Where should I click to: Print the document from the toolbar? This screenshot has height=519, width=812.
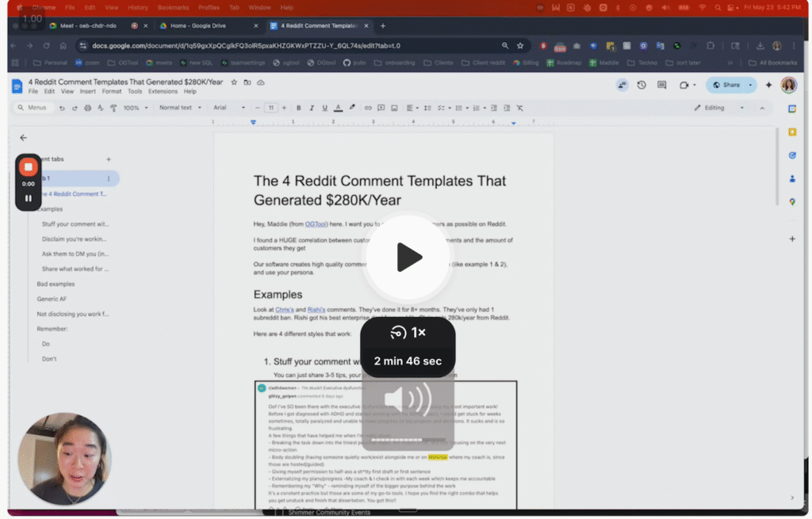87,108
